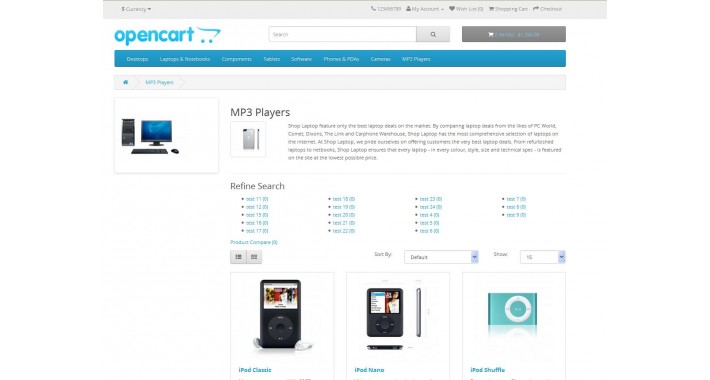Image resolution: width=710 pixels, height=380 pixels.
Task: Open refine link test 18 (0)
Action: (x=344, y=199)
